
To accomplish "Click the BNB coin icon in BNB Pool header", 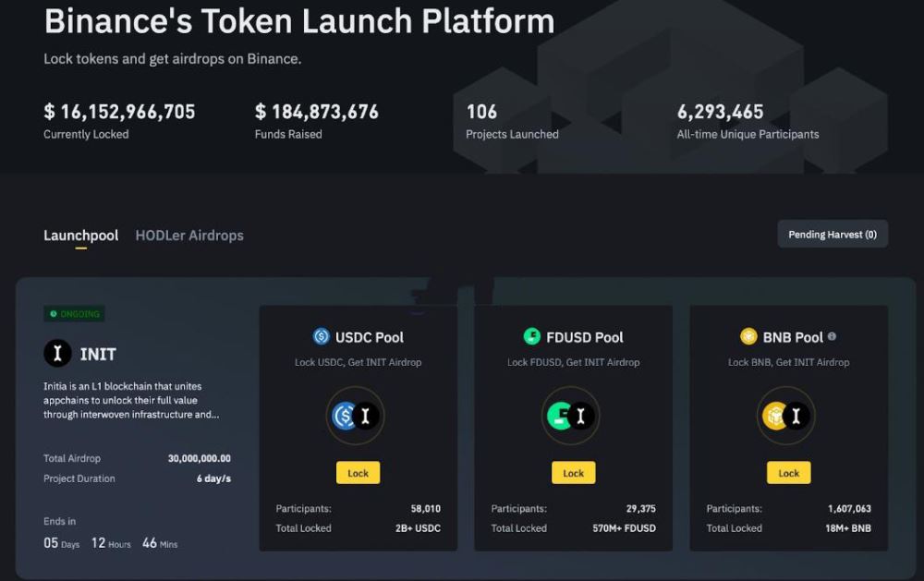I will [x=748, y=336].
